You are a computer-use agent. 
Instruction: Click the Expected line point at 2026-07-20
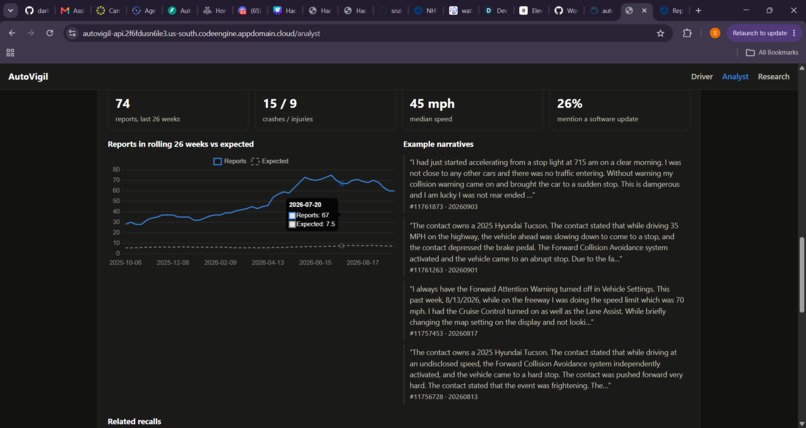[x=342, y=246]
